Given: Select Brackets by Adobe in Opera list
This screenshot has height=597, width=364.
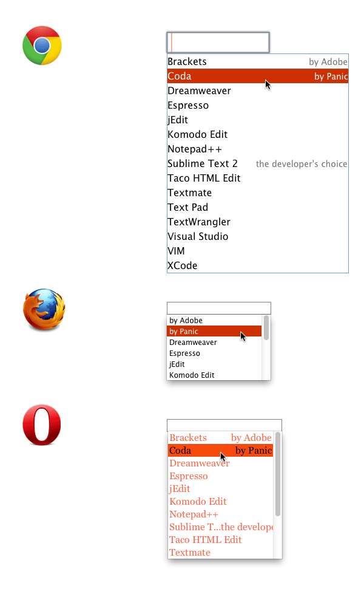Looking at the screenshot, I should 221,438.
